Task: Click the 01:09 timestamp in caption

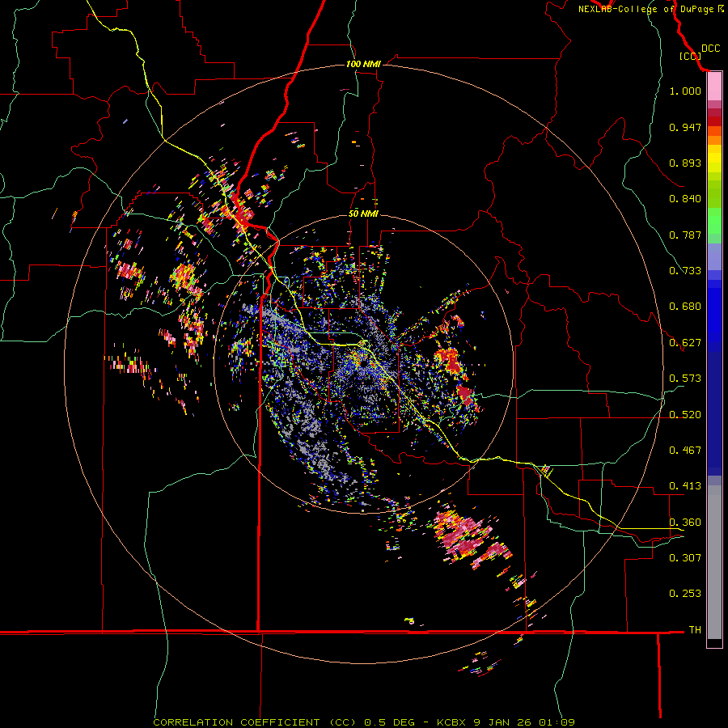Action: [x=557, y=722]
